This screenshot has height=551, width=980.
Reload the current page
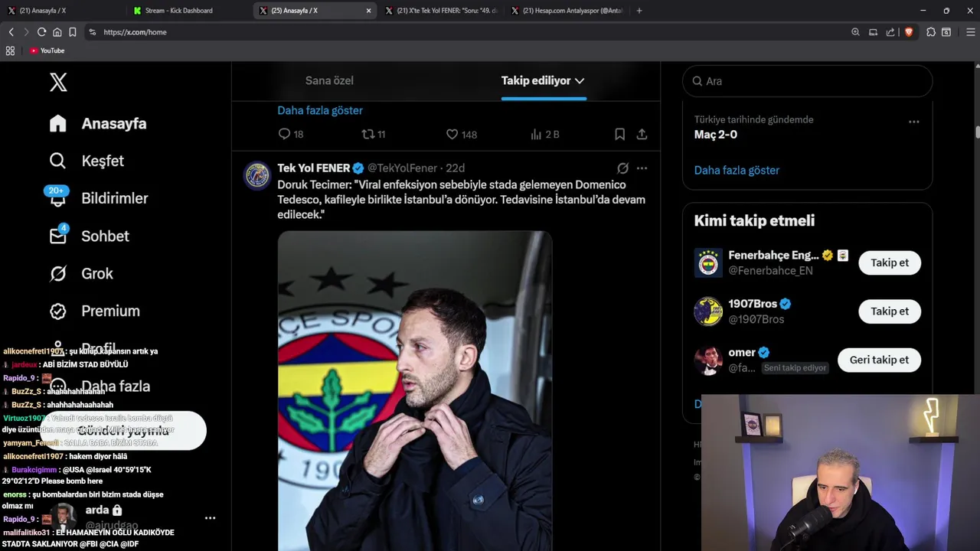pyautogui.click(x=41, y=32)
